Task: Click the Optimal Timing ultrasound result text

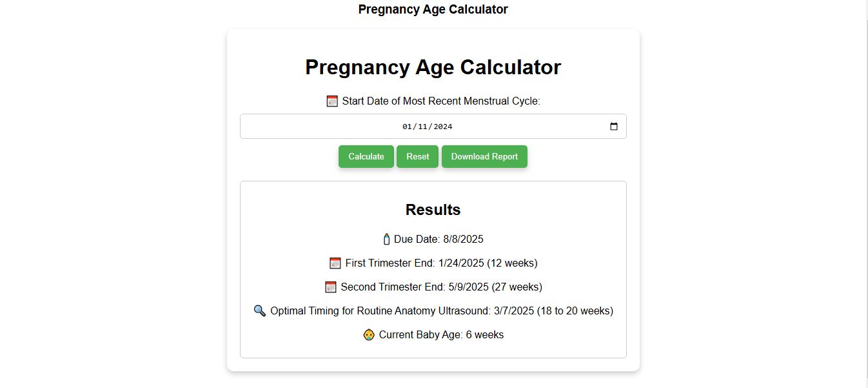Action: tap(441, 311)
